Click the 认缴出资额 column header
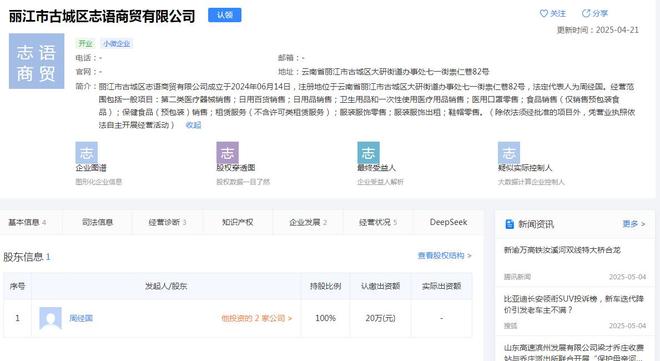660x361 pixels. tap(380, 286)
